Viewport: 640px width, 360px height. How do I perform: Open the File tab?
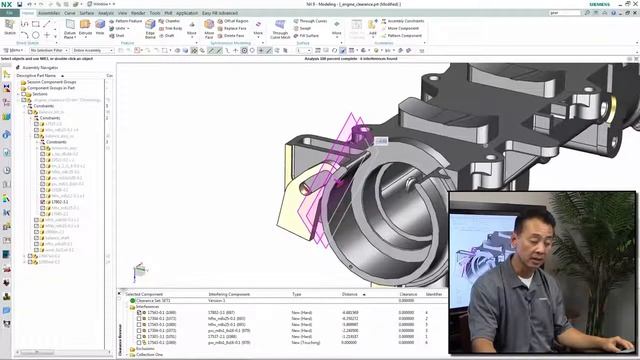tap(9, 13)
